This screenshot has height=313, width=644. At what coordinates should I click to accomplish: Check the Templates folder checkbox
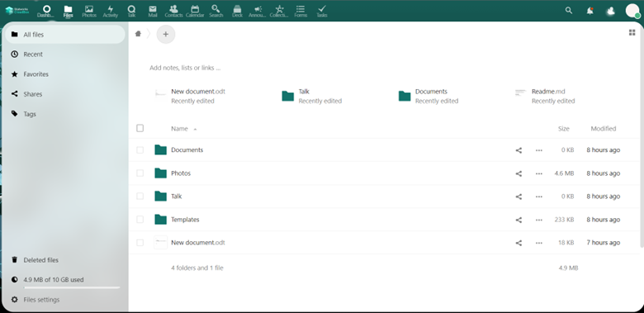(140, 220)
